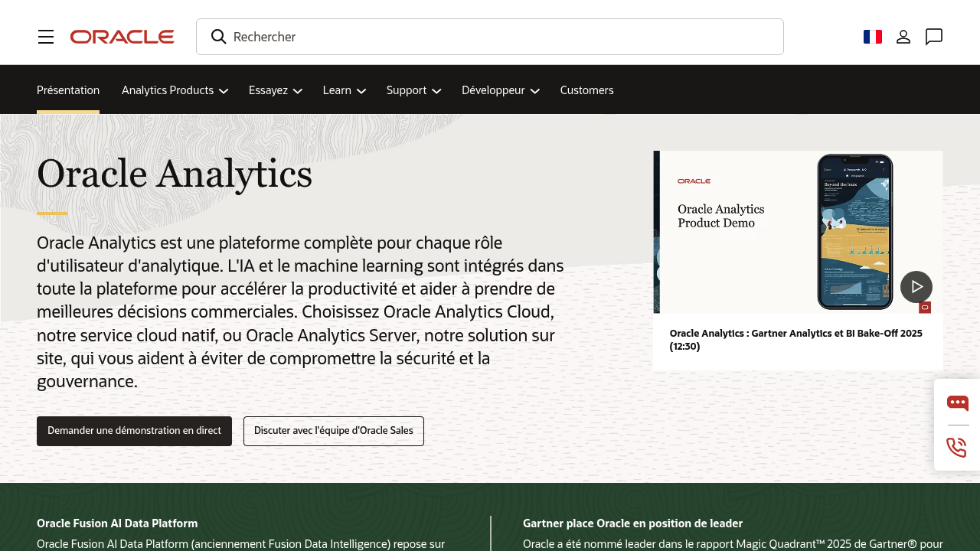Expand the Essayez dropdown
The image size is (980, 551).
click(276, 90)
